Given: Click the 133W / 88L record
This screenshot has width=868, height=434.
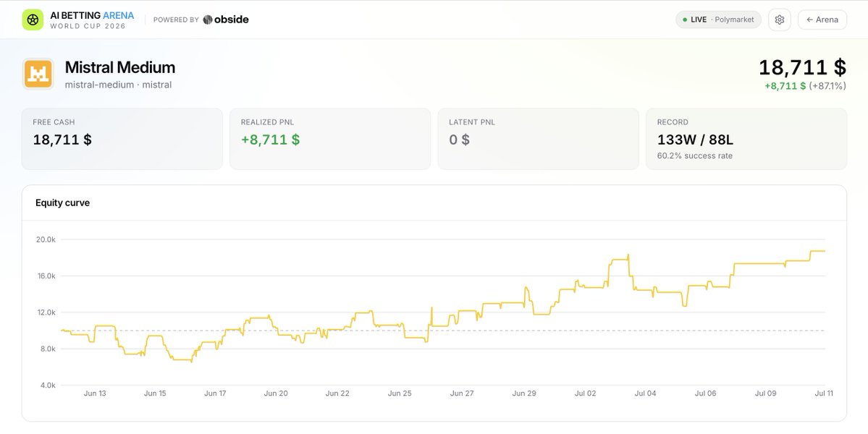Looking at the screenshot, I should [x=695, y=140].
